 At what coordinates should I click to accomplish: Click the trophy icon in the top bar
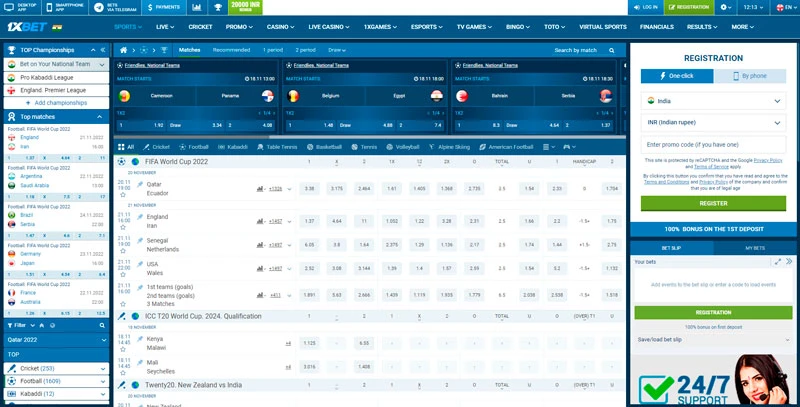218,7
